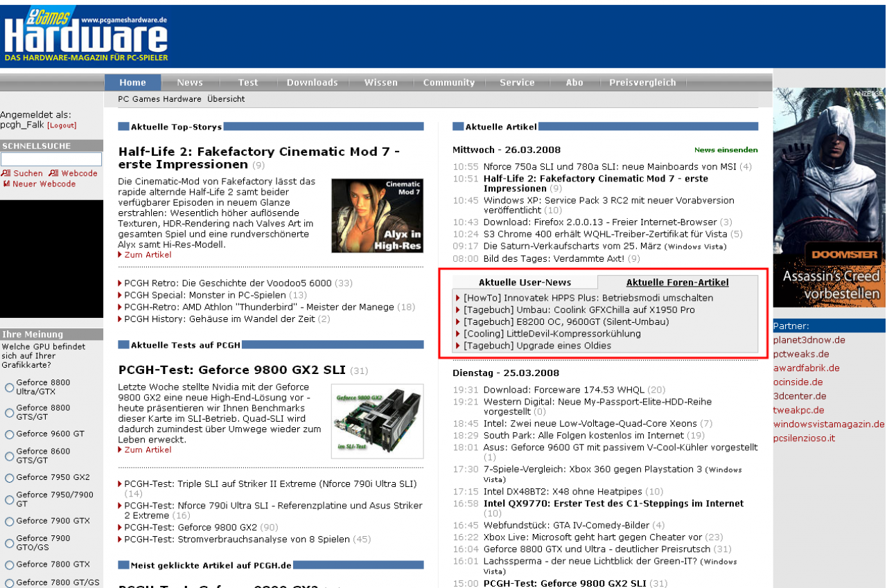
Task: Open Tagebuch Umbau Coolink GFXChilla forum article
Action: [579, 310]
